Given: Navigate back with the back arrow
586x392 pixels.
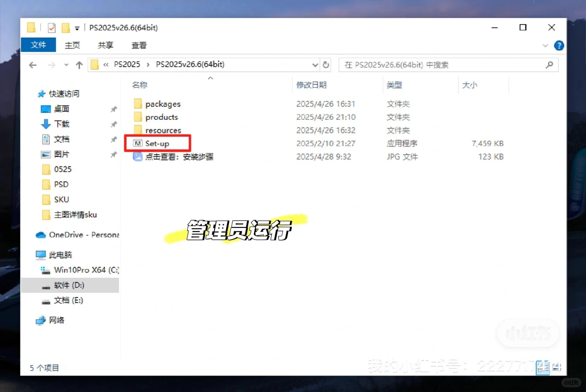Looking at the screenshot, I should [x=33, y=65].
